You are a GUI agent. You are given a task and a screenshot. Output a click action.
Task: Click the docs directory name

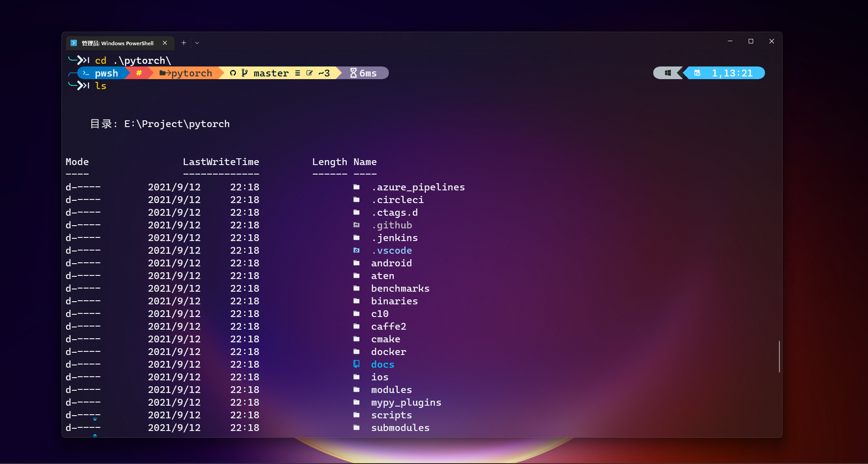point(382,365)
